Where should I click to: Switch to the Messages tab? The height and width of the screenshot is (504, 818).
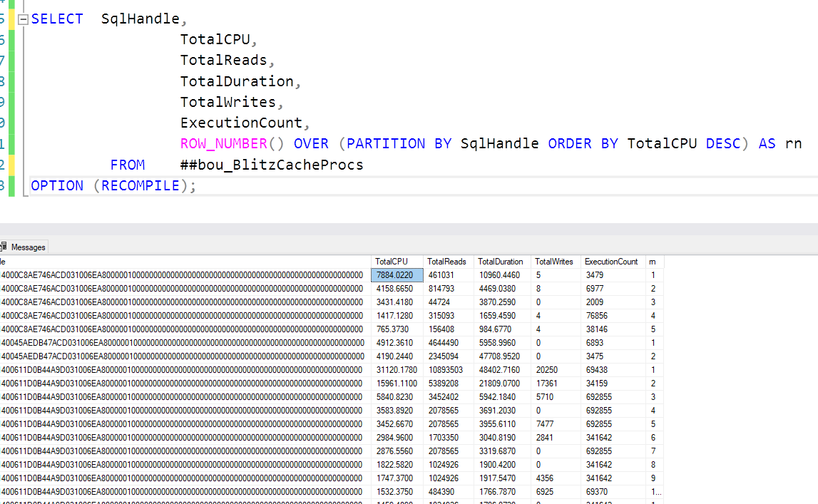[31, 247]
